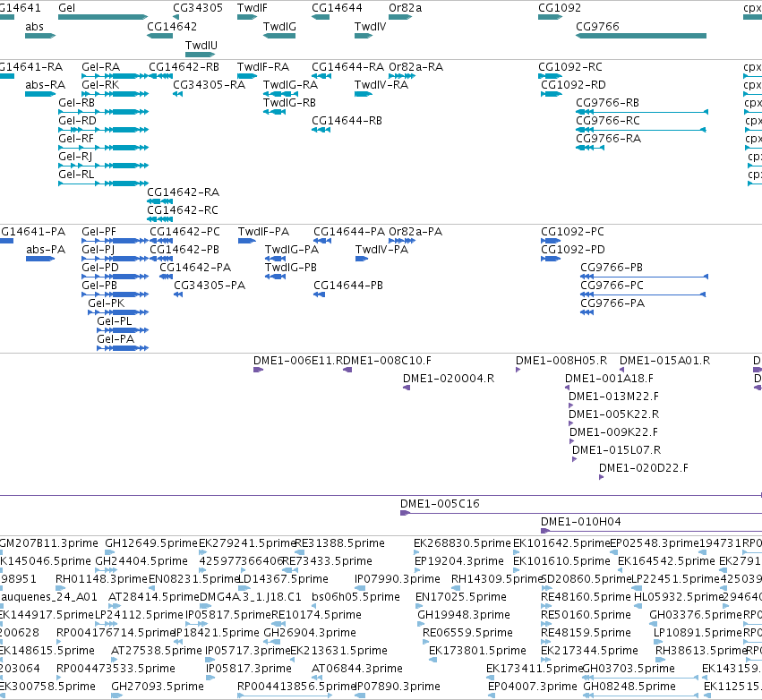
Task: Click the Gel gene bar
Action: tap(103, 17)
